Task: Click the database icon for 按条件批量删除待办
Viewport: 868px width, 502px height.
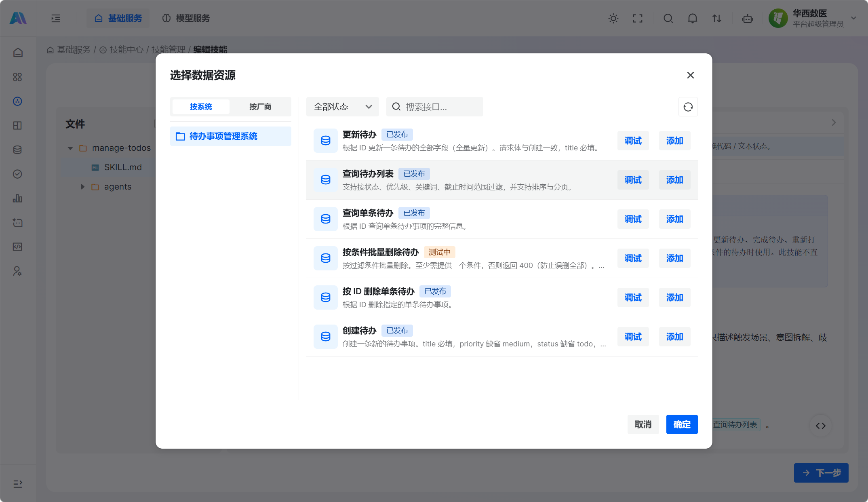Action: (326, 258)
